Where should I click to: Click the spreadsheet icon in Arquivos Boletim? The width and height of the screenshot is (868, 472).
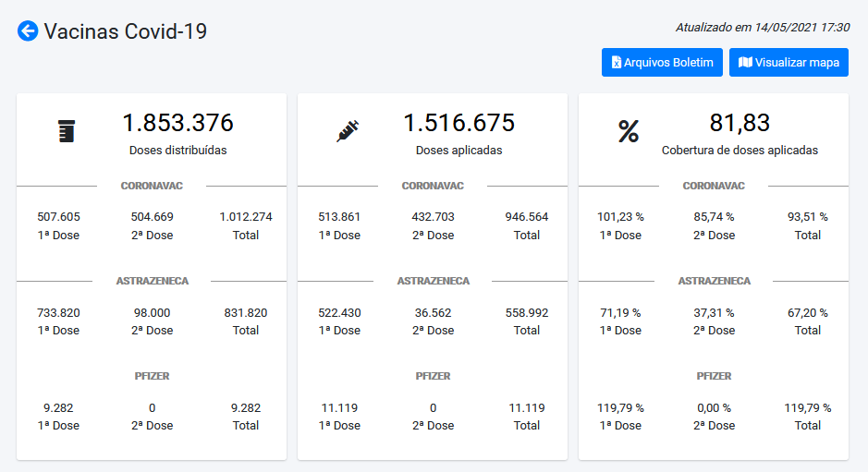pyautogui.click(x=617, y=63)
